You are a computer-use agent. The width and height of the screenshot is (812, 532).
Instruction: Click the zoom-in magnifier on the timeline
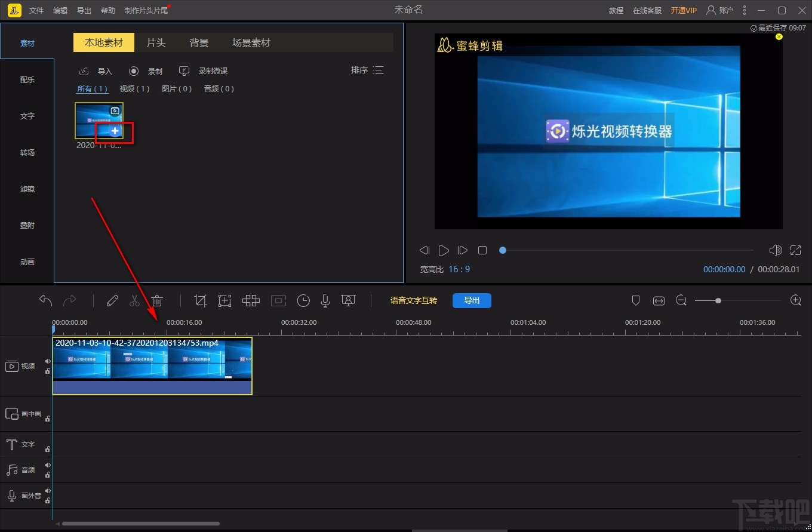click(795, 300)
